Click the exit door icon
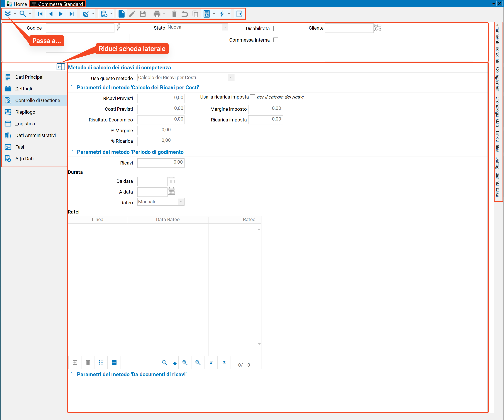 [x=239, y=14]
